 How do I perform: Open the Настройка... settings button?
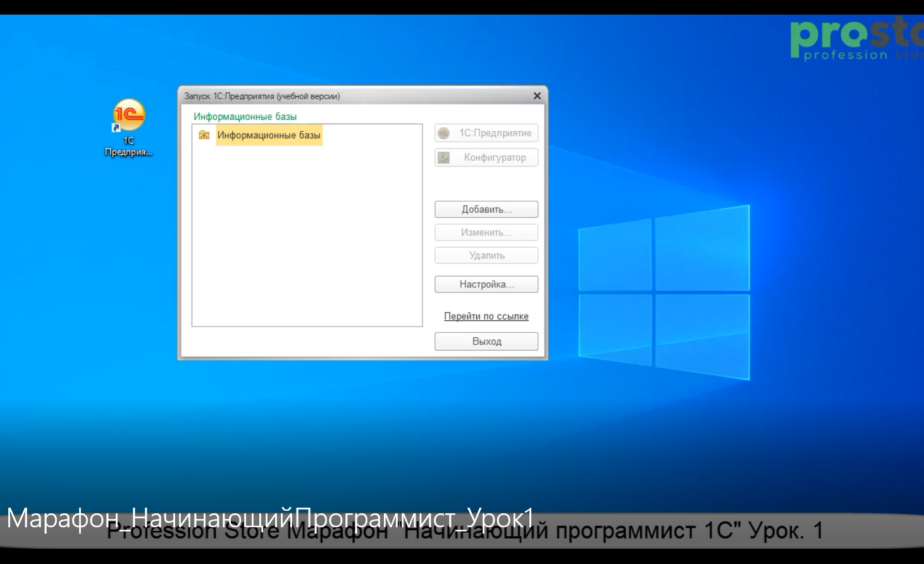pyautogui.click(x=486, y=285)
